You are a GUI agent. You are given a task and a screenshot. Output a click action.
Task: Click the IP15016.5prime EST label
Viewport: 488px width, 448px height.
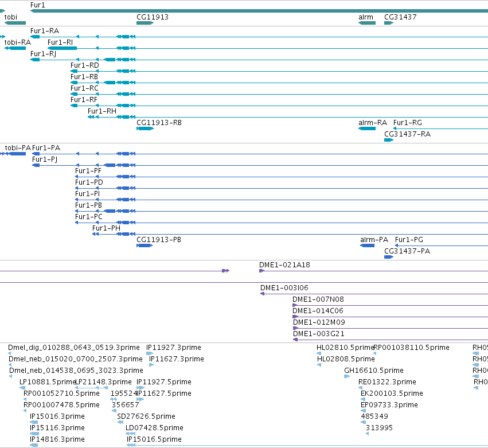[154, 440]
